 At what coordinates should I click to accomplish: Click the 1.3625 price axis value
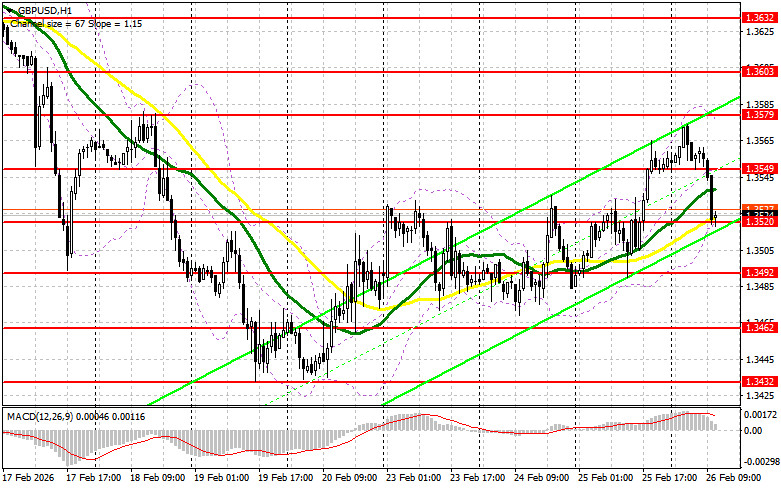coord(760,32)
